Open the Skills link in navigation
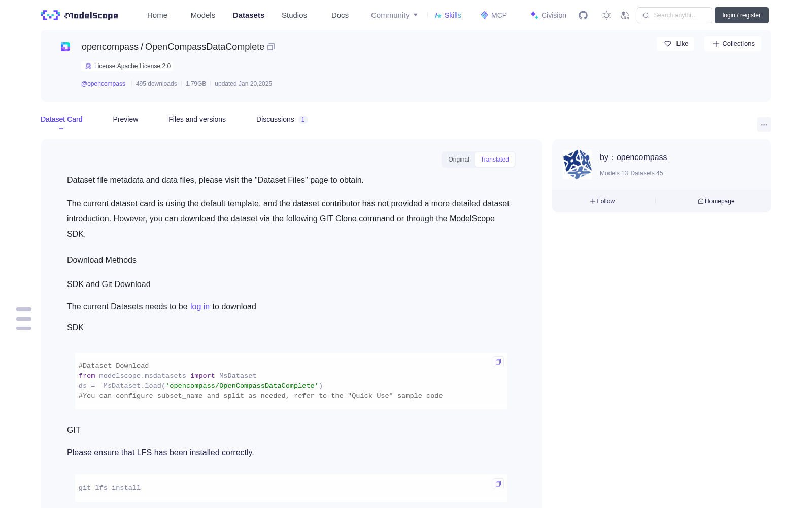 [448, 15]
